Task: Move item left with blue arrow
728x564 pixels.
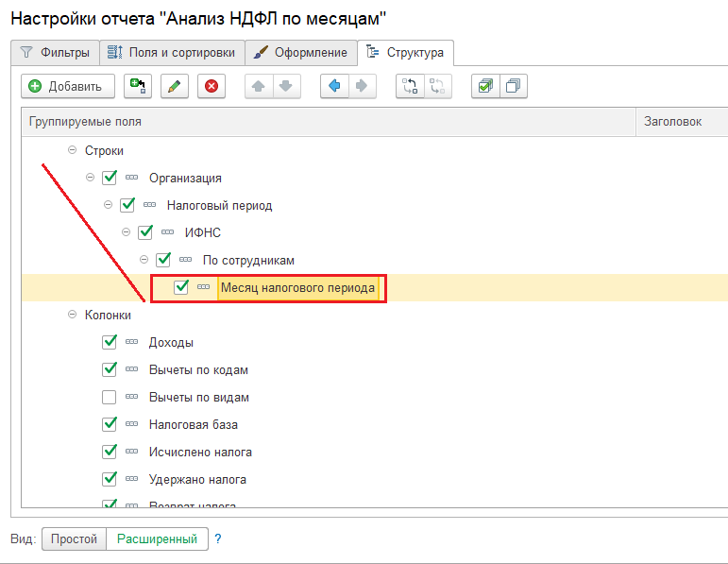Action: 333,86
